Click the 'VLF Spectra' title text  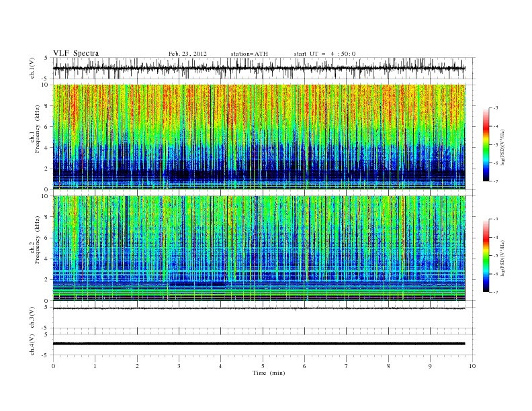(x=76, y=53)
